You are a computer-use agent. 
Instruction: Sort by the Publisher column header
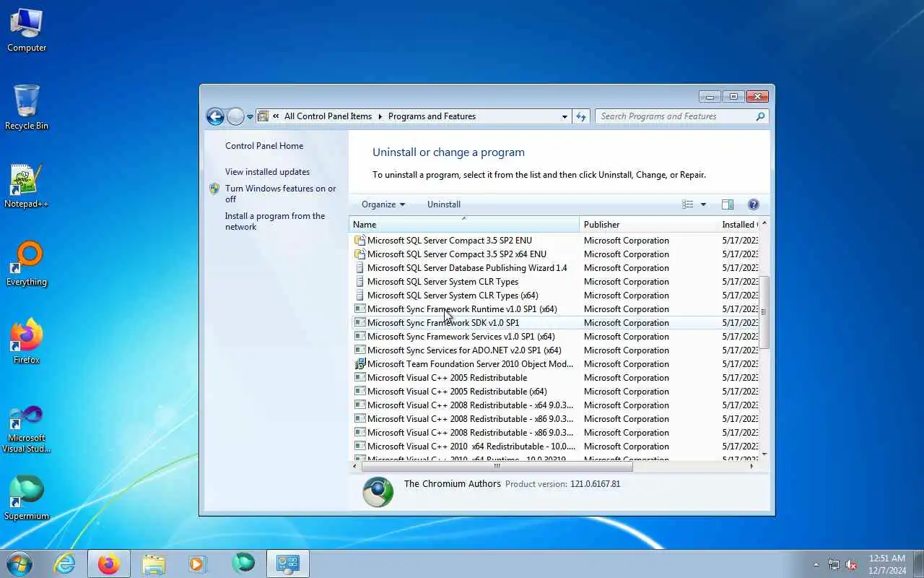click(648, 225)
